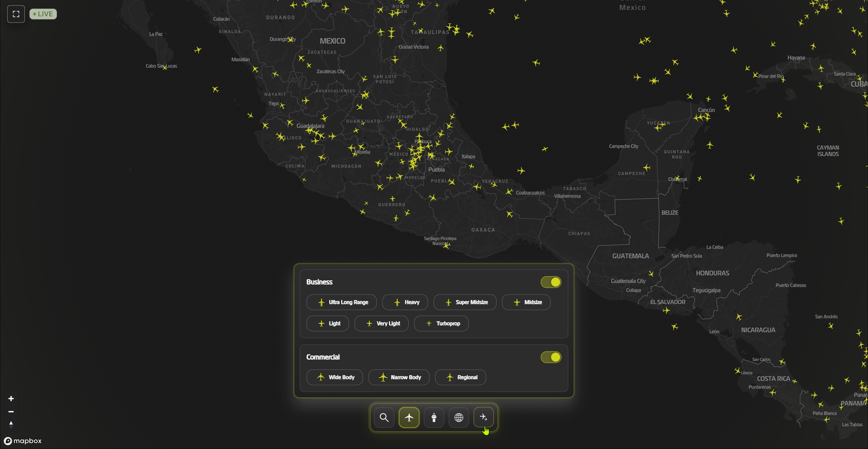Open the Mapbox logo link

tap(23, 441)
